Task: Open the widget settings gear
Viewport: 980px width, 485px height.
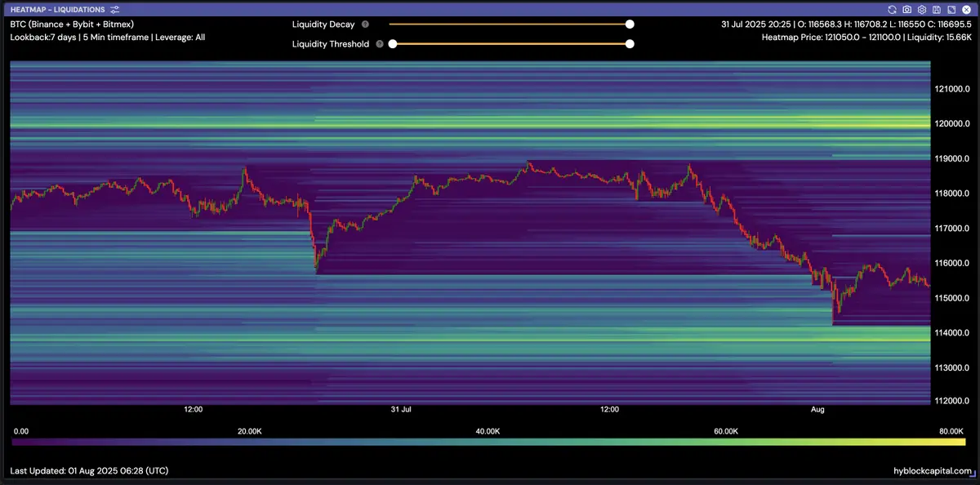Action: tap(921, 9)
